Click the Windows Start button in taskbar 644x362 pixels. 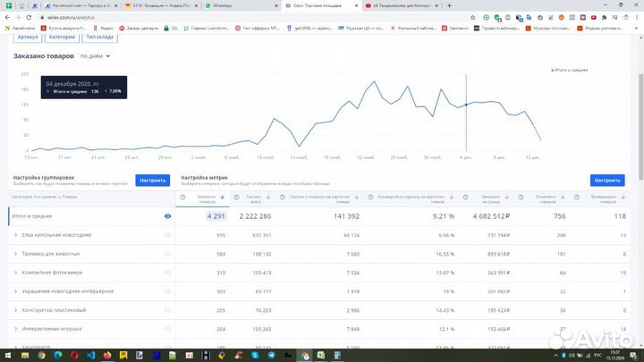pyautogui.click(x=8, y=354)
